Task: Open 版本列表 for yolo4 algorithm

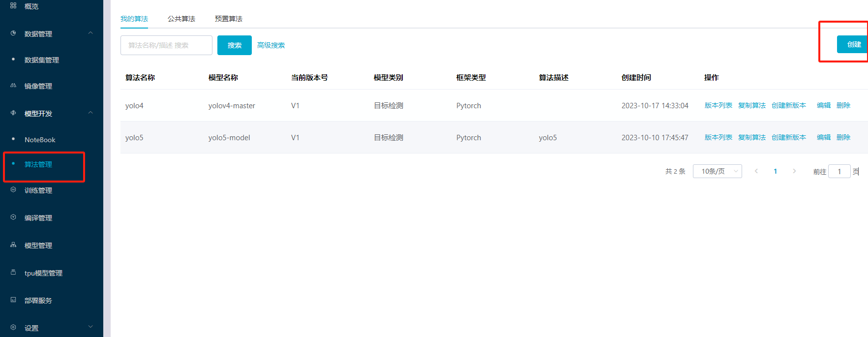Action: 718,105
